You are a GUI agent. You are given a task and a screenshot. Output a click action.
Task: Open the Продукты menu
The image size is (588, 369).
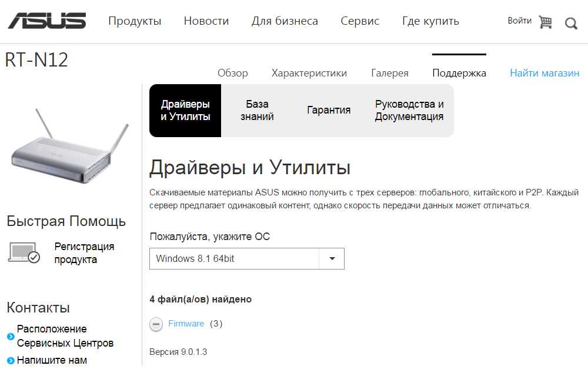tap(135, 21)
